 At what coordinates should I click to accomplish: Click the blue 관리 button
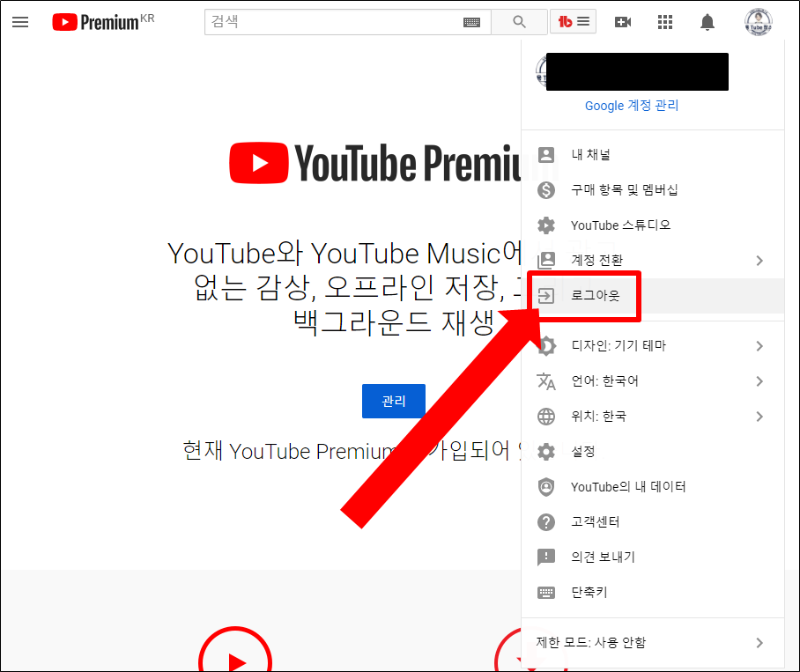393,401
